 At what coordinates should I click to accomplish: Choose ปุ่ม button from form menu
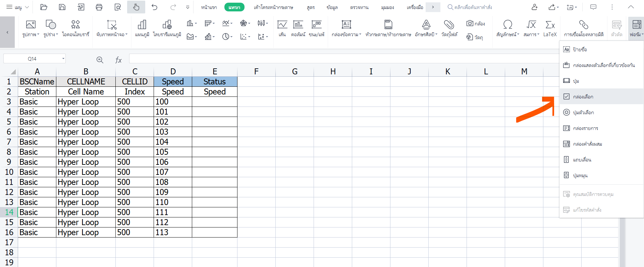click(601, 81)
